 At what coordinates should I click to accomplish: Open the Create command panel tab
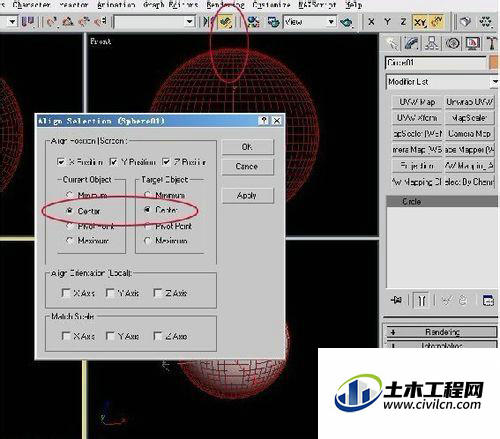coord(391,43)
